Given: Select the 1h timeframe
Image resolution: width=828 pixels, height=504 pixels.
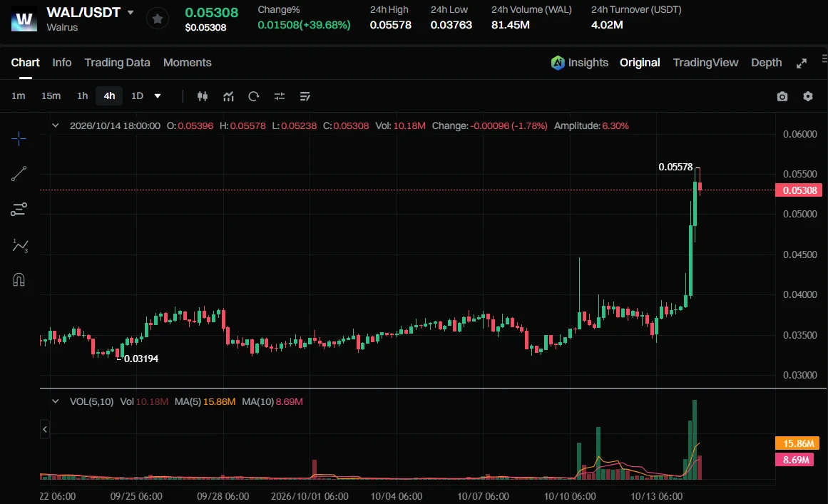Looking at the screenshot, I should click(83, 96).
